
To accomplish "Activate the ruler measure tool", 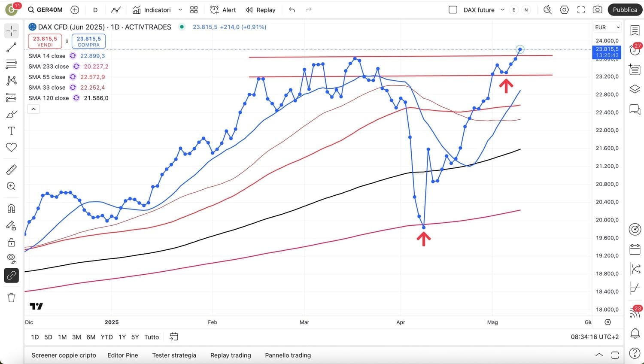I will coord(11,170).
